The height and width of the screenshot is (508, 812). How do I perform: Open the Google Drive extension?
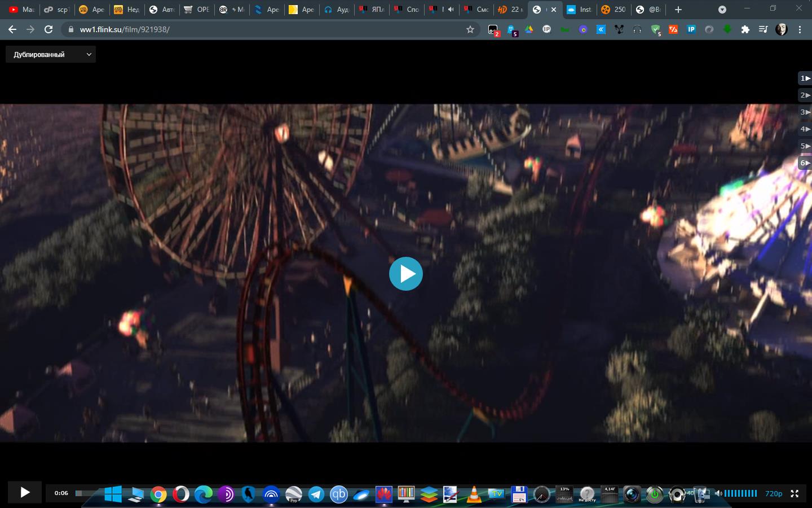pos(529,29)
